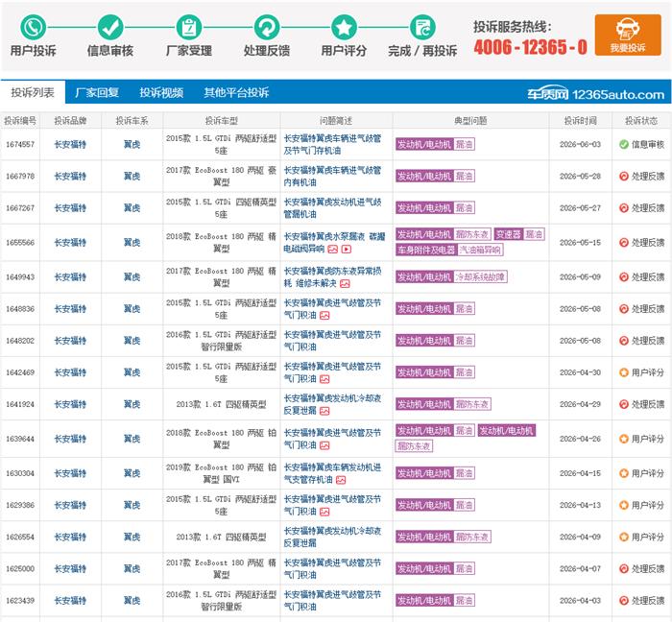The height and width of the screenshot is (622, 672).
Task: Click 投诉时间 column header
Action: 580,121
